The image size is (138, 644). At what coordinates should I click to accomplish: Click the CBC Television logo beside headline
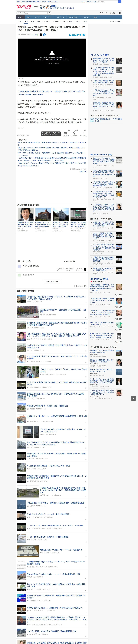77,35
